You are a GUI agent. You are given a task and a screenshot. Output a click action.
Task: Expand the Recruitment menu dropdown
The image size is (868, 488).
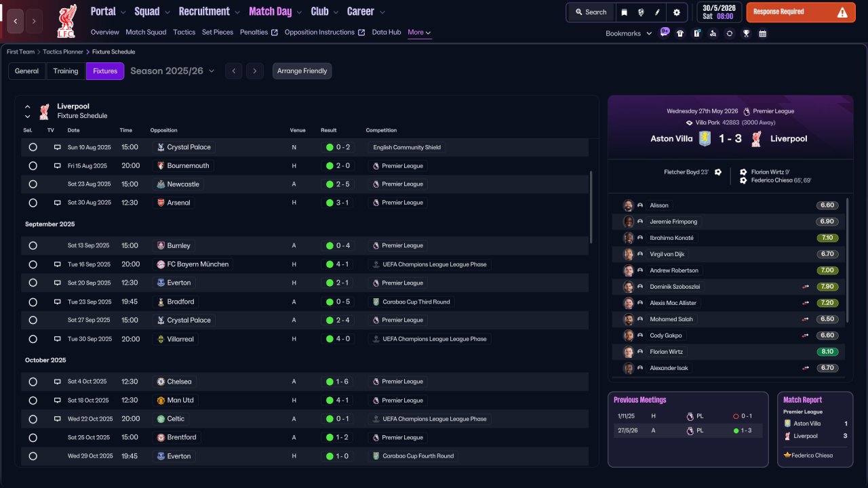pos(237,12)
